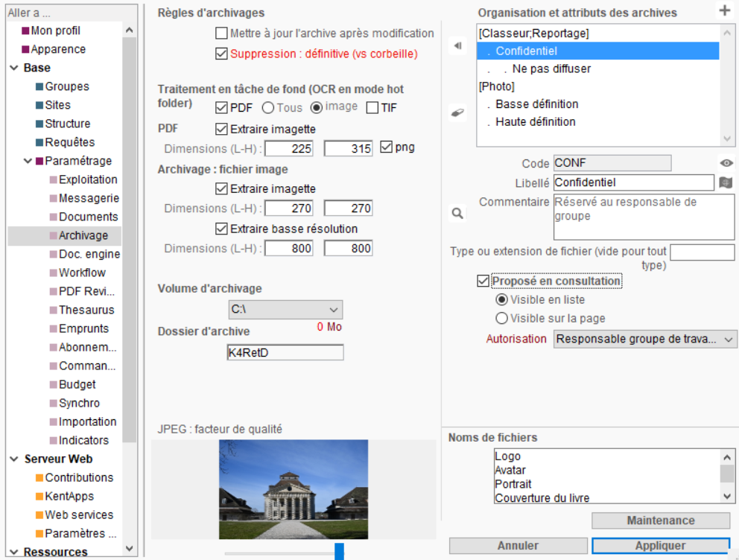739x560 pixels.
Task: Click the left arrow icon beside archive list
Action: 457,45
